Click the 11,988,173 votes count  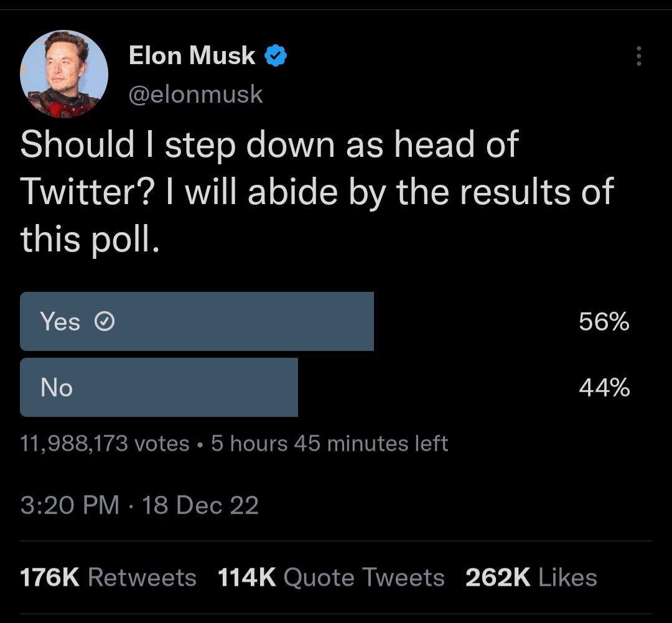[105, 443]
